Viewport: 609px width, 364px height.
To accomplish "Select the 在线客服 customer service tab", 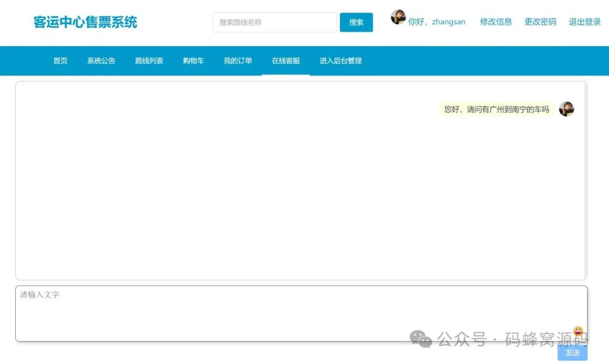I will [x=286, y=60].
